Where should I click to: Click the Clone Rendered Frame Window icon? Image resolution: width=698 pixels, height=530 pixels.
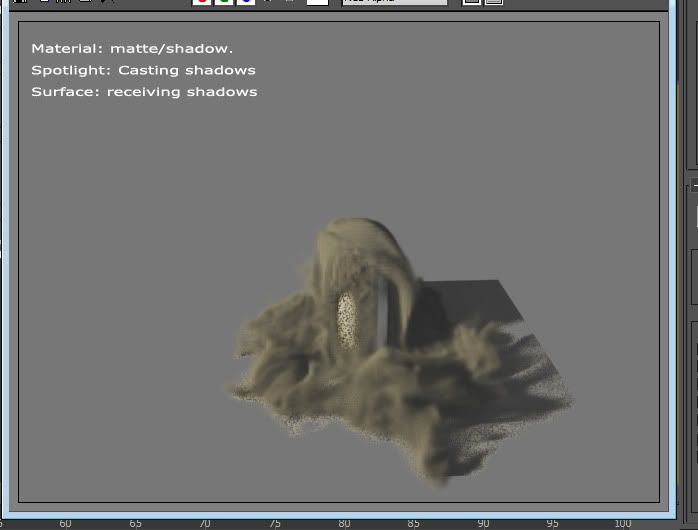click(62, 2)
